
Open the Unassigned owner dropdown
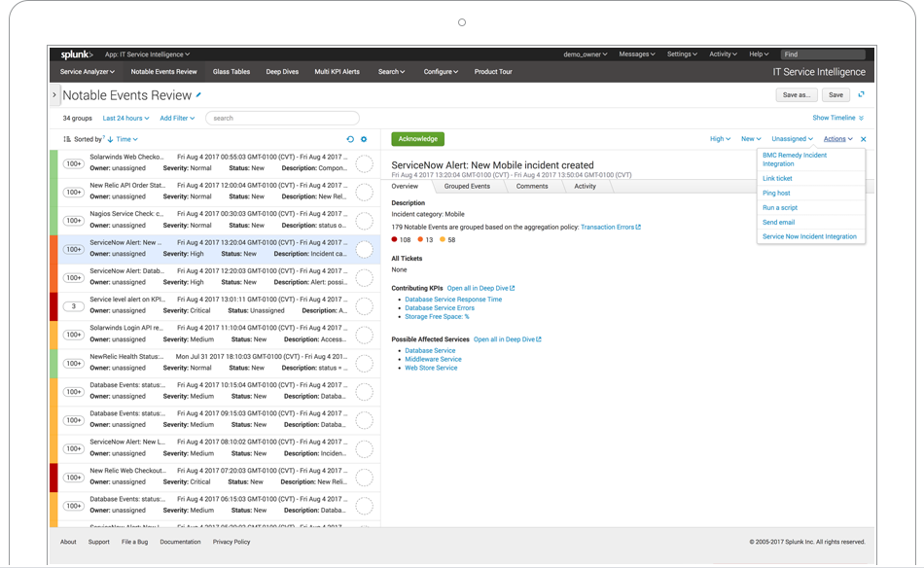click(x=792, y=139)
